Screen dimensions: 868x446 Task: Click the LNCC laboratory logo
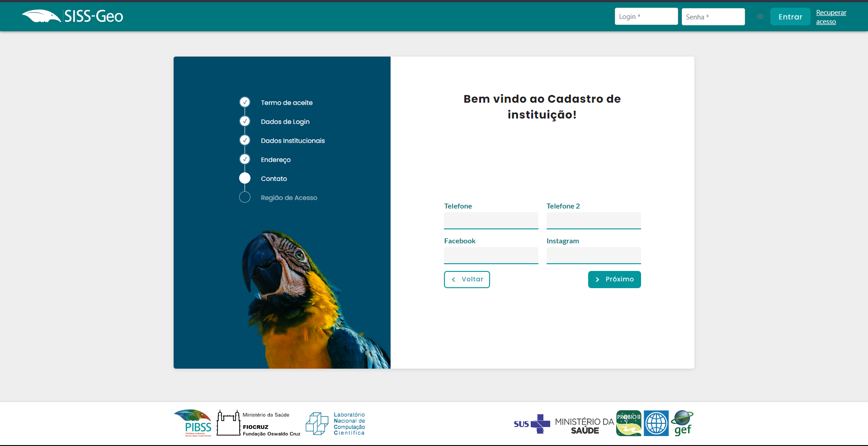(x=335, y=423)
